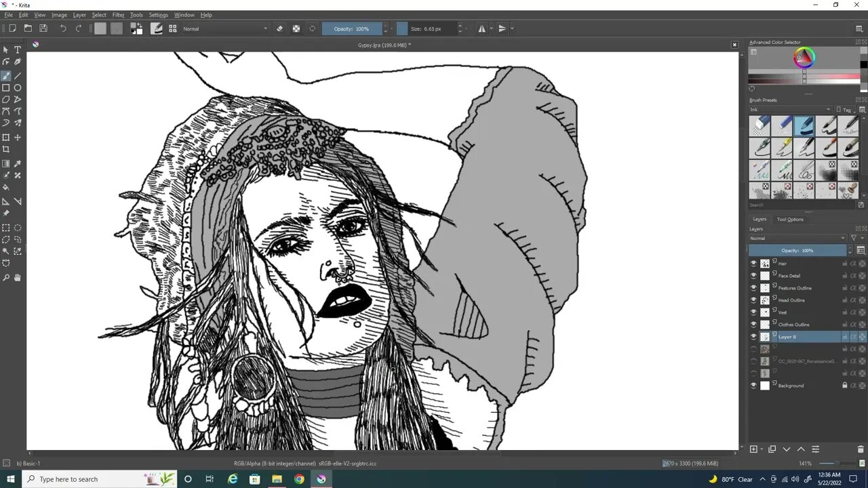Open Windows Start menu
The image size is (868, 488).
[10, 479]
